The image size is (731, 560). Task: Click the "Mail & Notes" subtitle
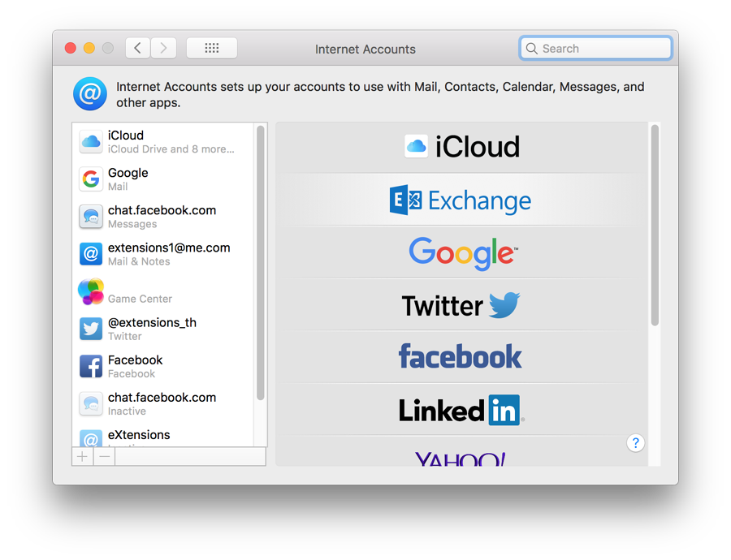tap(139, 262)
